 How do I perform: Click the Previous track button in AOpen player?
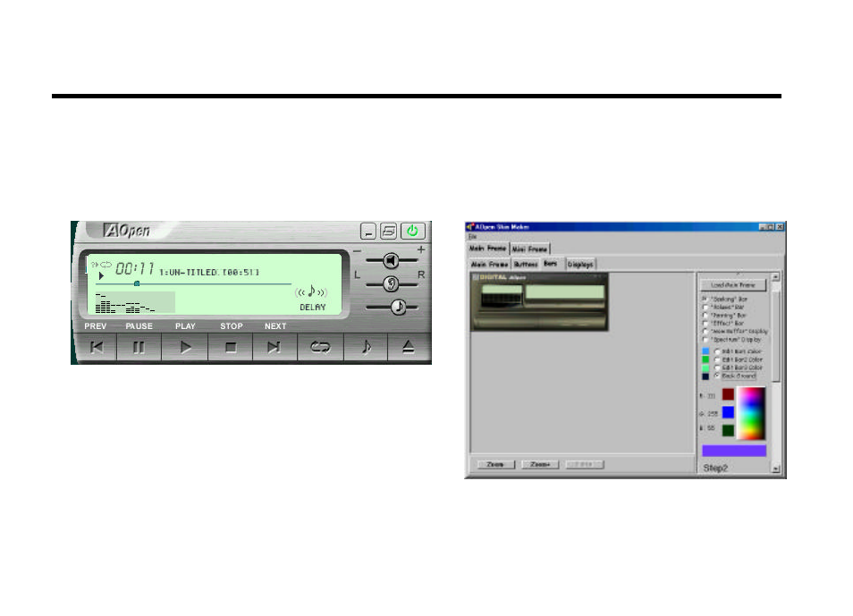pyautogui.click(x=97, y=347)
